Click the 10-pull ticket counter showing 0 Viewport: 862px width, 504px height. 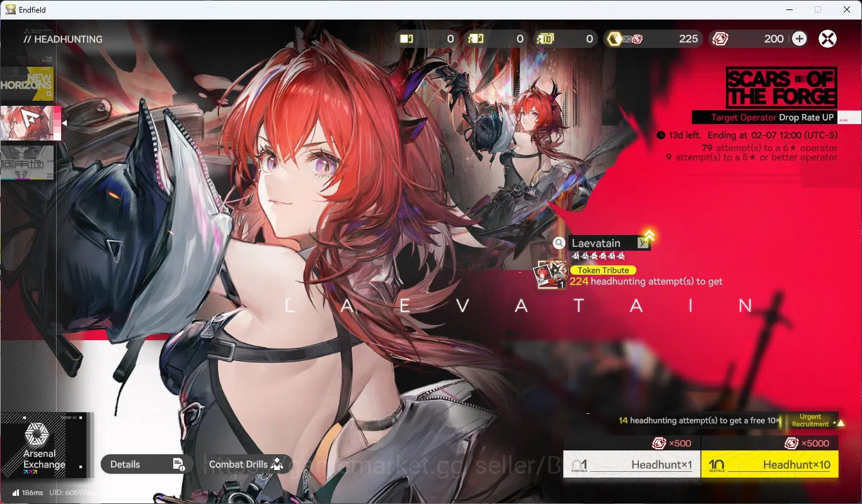[566, 39]
